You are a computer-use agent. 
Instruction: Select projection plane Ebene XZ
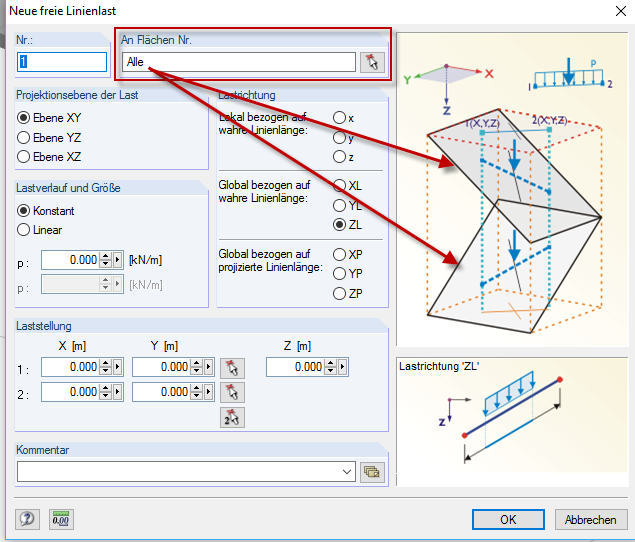click(x=49, y=157)
